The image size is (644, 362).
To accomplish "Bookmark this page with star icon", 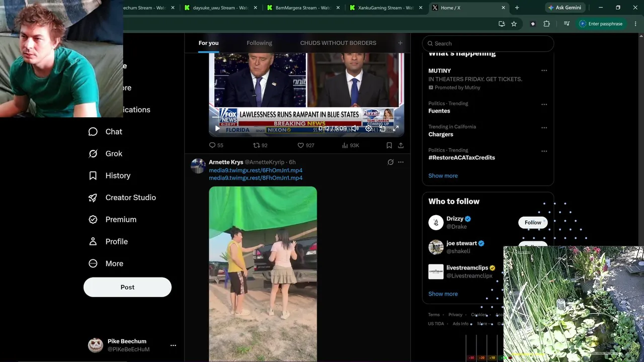I will click(x=514, y=24).
